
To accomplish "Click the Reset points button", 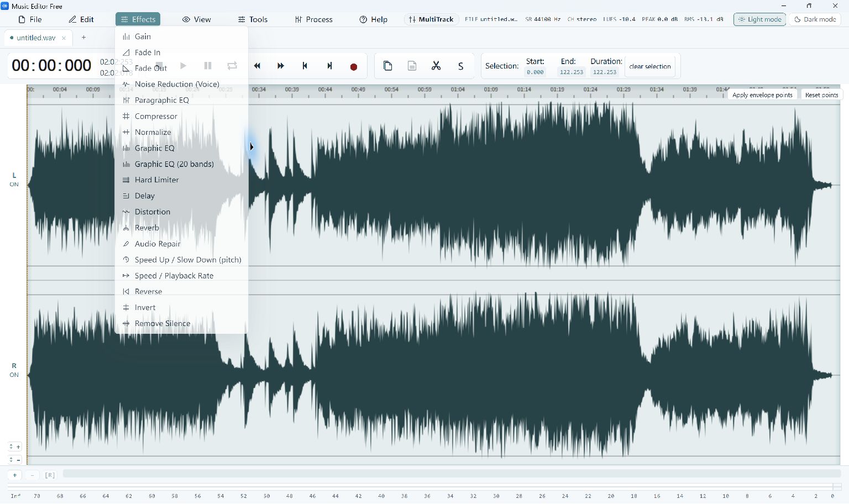I will click(821, 95).
